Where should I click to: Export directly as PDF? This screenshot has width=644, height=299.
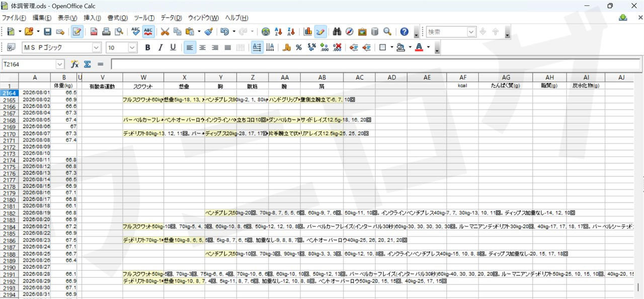(94, 32)
